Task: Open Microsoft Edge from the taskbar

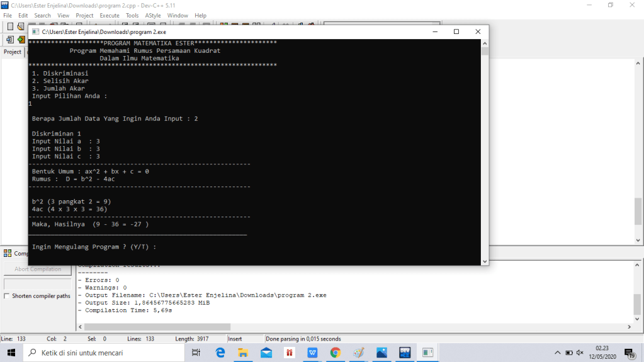Action: coord(220,353)
